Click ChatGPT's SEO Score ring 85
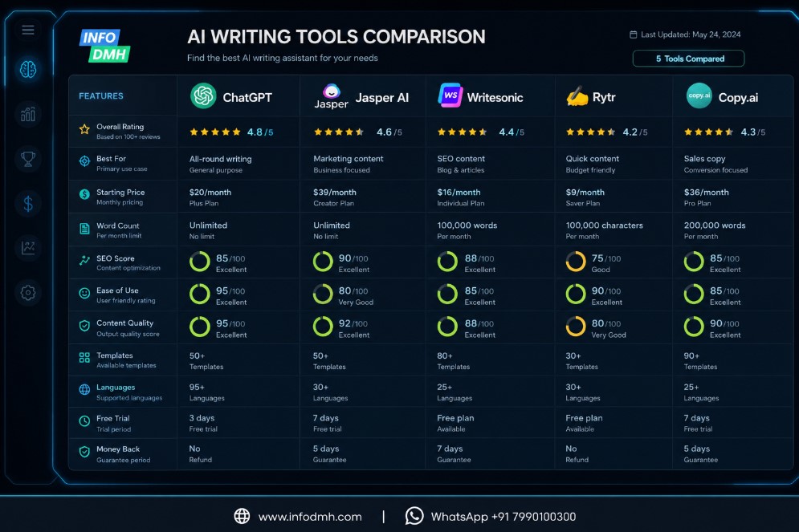Viewport: 799px width, 532px height. pyautogui.click(x=200, y=262)
